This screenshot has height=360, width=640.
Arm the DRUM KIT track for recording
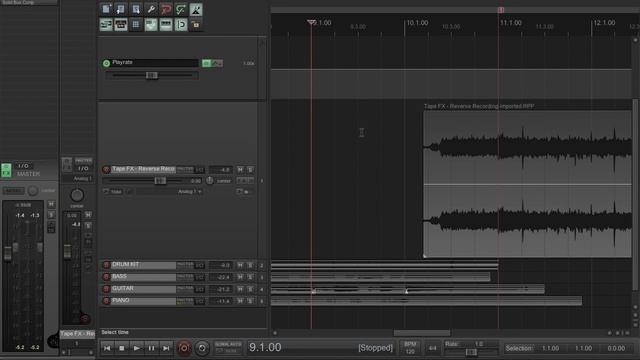(106, 265)
